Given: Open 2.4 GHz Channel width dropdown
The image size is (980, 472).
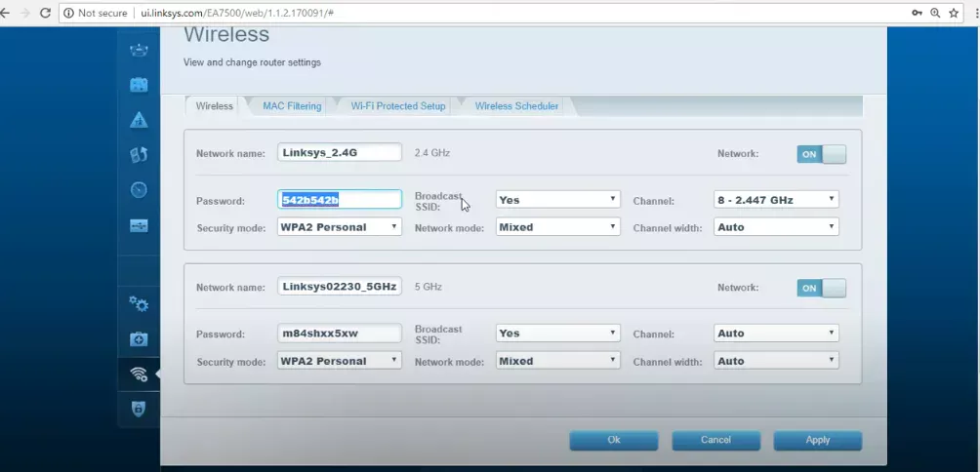Looking at the screenshot, I should [x=776, y=227].
